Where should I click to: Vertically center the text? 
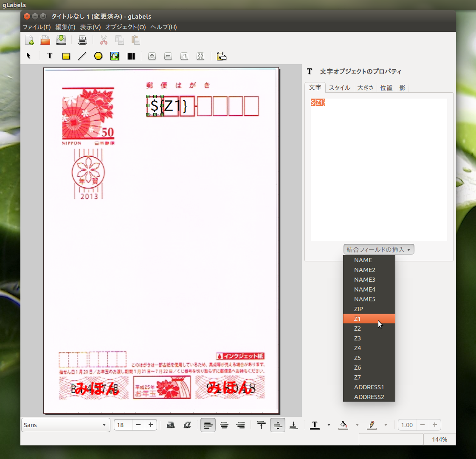pos(278,425)
